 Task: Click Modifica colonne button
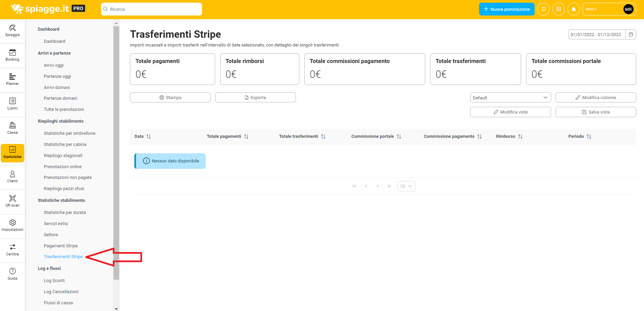pos(596,97)
